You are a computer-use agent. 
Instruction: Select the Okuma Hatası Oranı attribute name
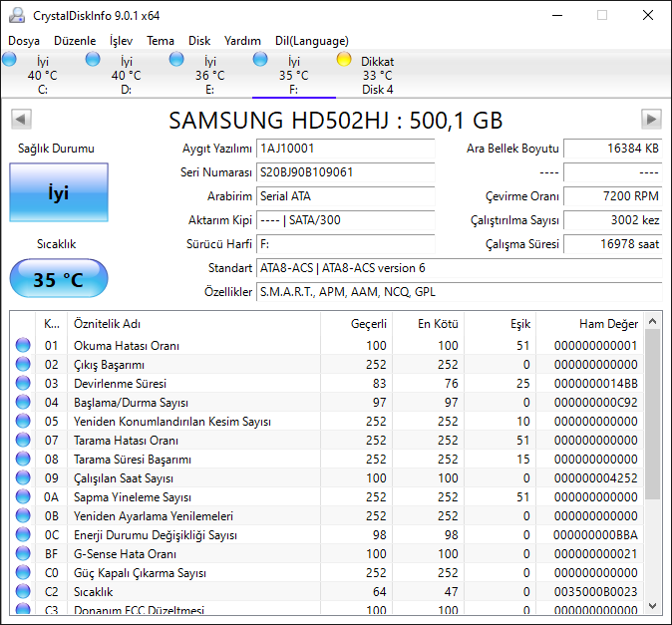tap(127, 346)
